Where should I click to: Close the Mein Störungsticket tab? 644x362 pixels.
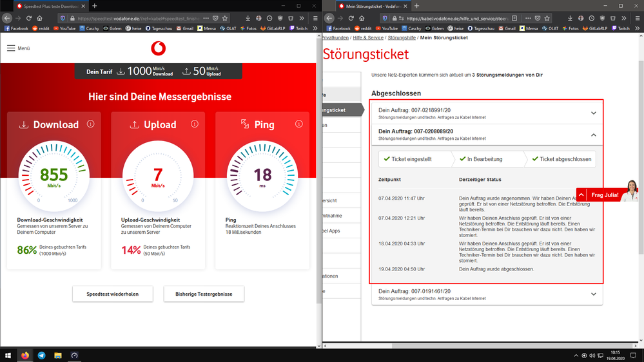pos(405,6)
